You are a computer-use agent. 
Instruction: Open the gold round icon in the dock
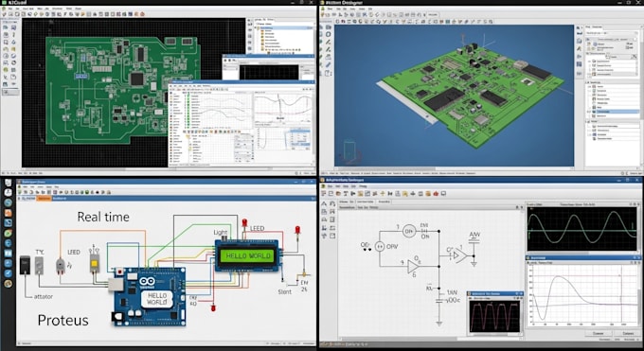coord(9,284)
